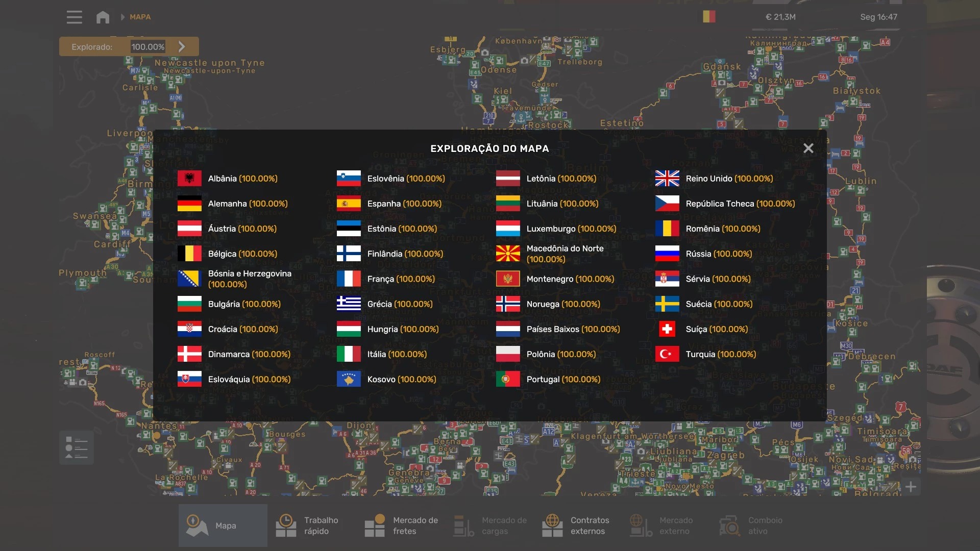Click the MAPA breadcrumb label
Screen dimensions: 980x551
click(x=140, y=17)
